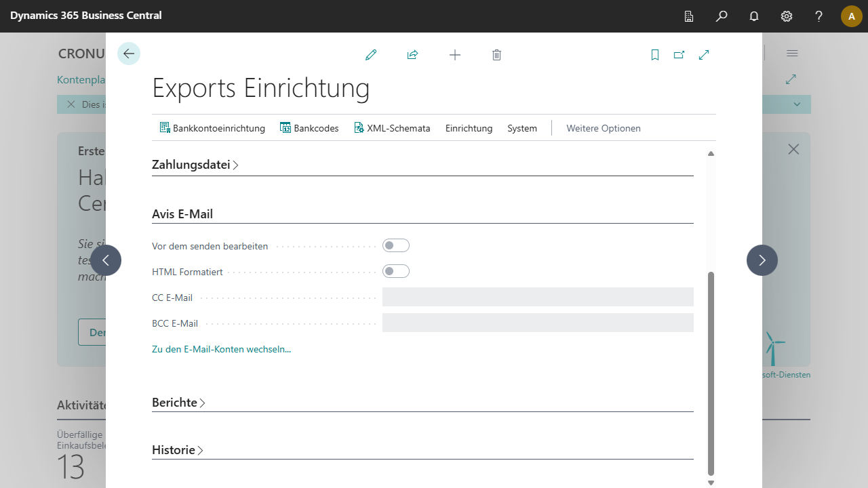The image size is (868, 488).
Task: Open the notifications bell icon
Action: coord(754,16)
